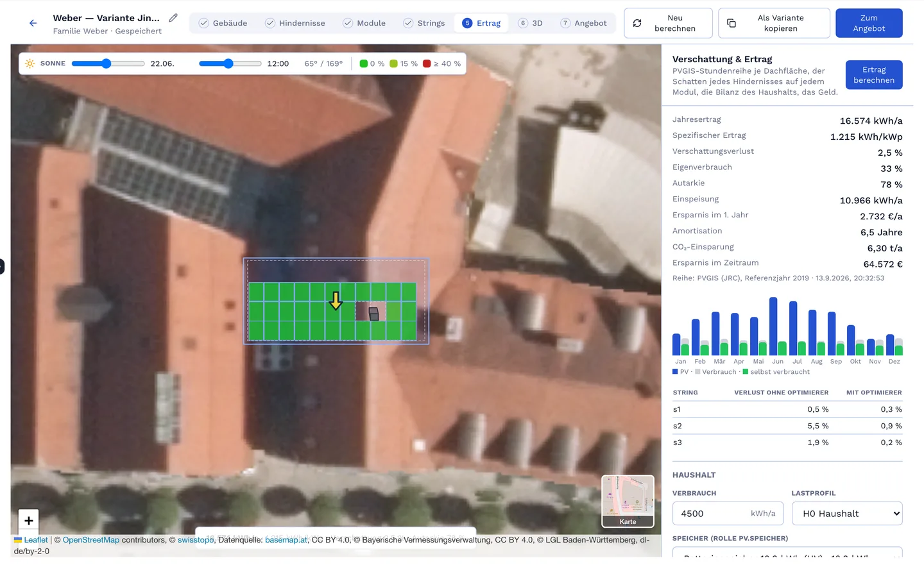
Task: Click the green 0 % legend swatch
Action: click(x=364, y=63)
